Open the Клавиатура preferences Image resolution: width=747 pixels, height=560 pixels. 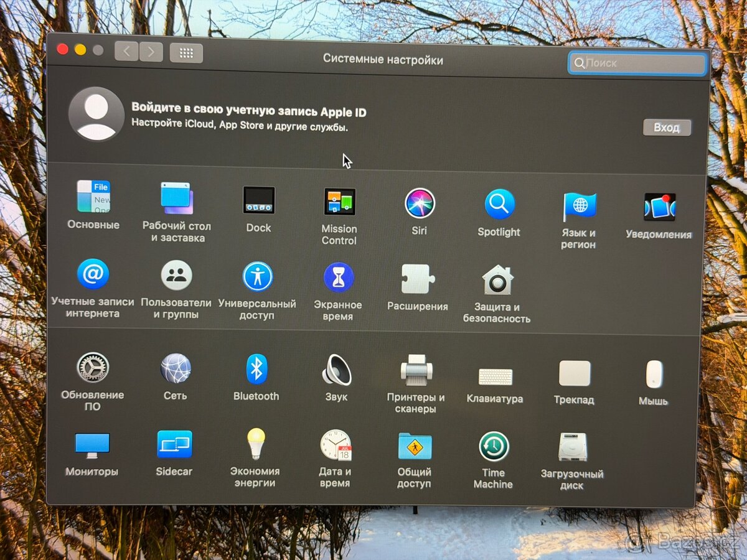496,376
